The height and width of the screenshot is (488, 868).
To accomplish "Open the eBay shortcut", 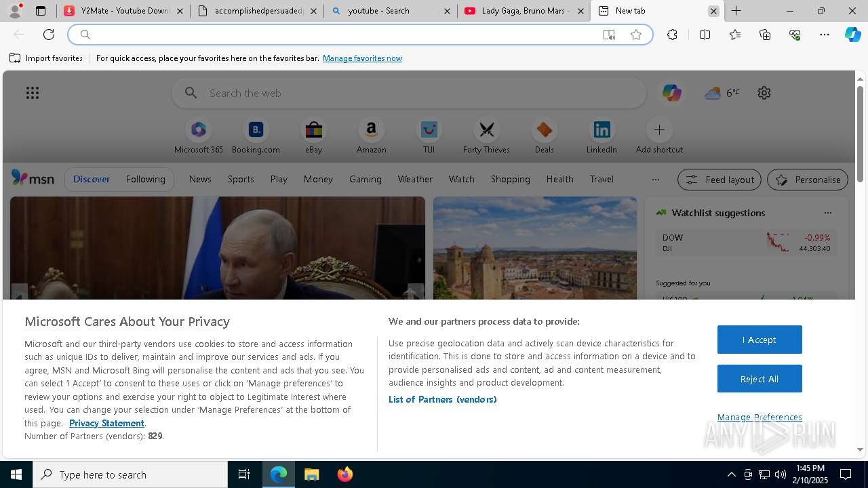I will pos(313,136).
